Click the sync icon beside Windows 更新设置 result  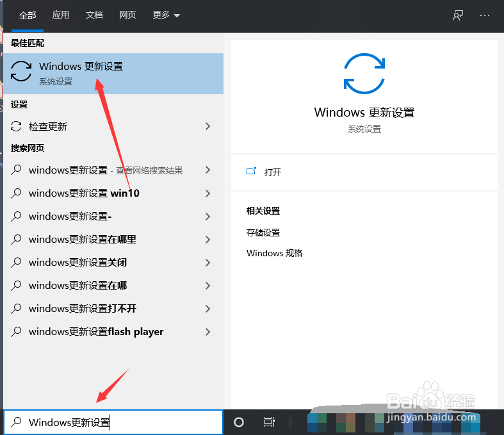coord(21,71)
